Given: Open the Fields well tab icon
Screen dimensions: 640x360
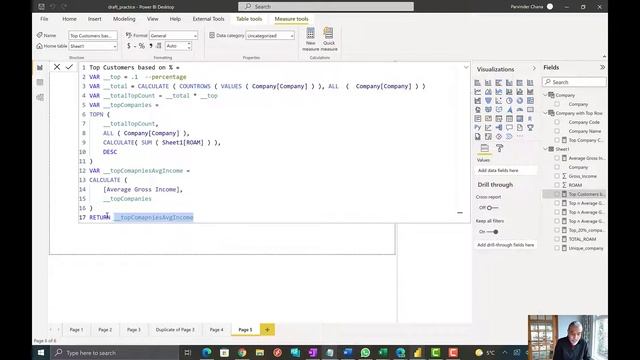Looking at the screenshot, I should [484, 148].
